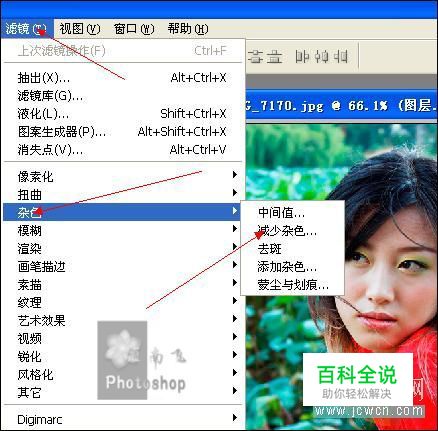
Task: Choose 蒙尘与划痕... dust and scratches
Action: (292, 285)
